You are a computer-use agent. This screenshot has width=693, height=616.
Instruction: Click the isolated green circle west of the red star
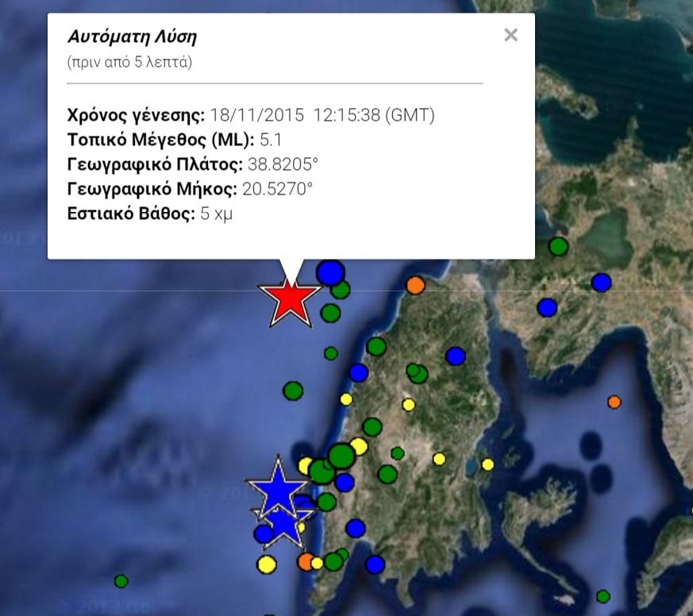(x=291, y=392)
